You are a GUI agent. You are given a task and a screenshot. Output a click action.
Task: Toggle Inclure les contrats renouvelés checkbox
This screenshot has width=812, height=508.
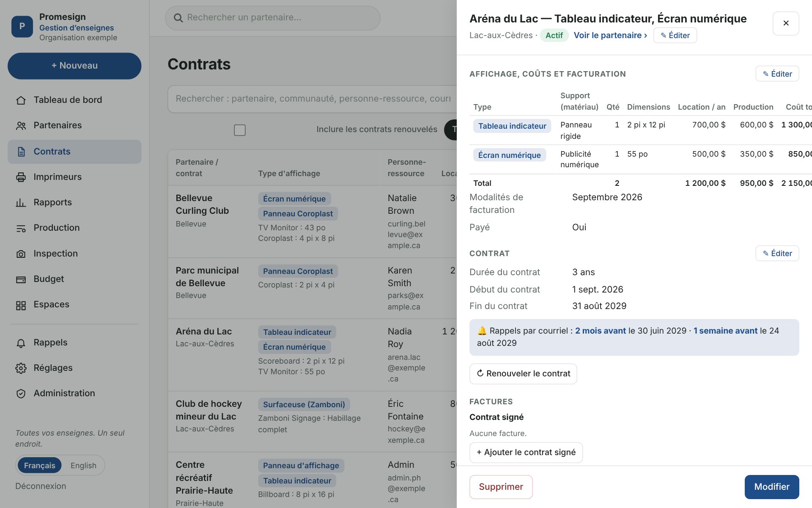(240, 130)
